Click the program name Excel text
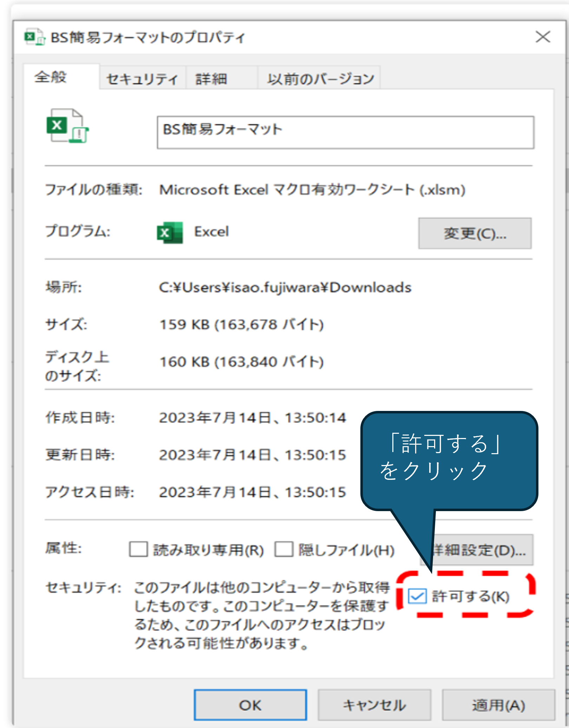 211,232
